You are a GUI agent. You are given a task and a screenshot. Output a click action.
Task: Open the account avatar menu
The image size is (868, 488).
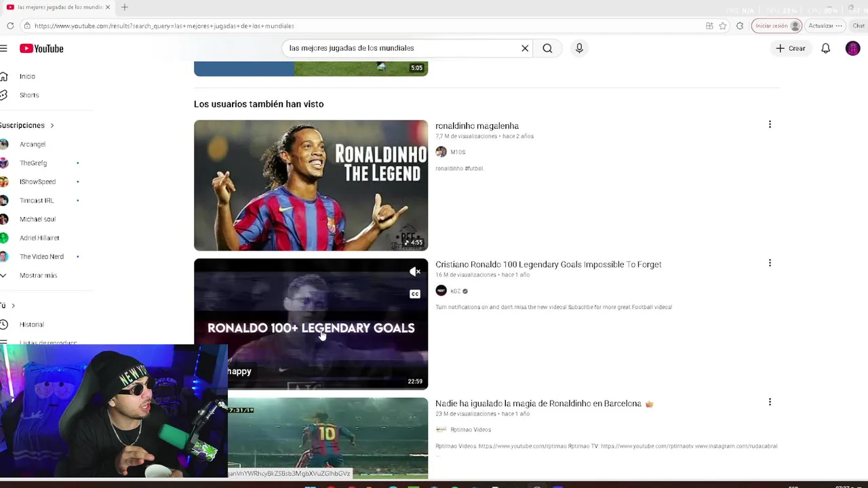coord(852,48)
